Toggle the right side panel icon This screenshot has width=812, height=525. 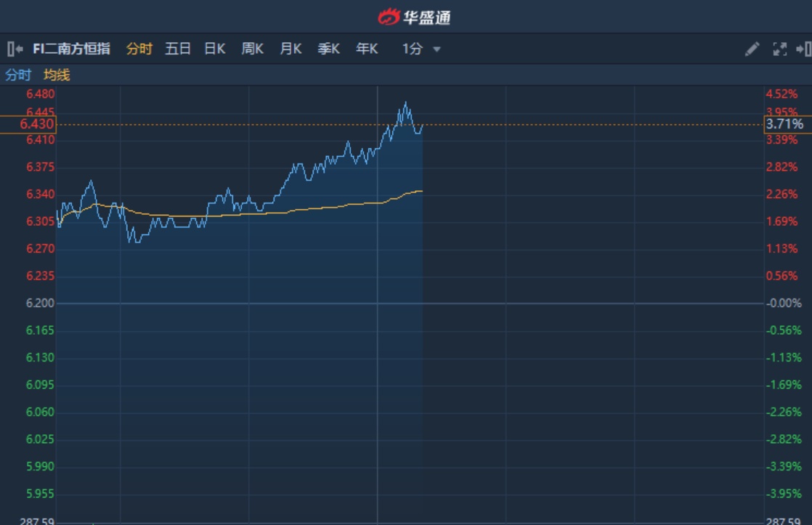(x=803, y=49)
